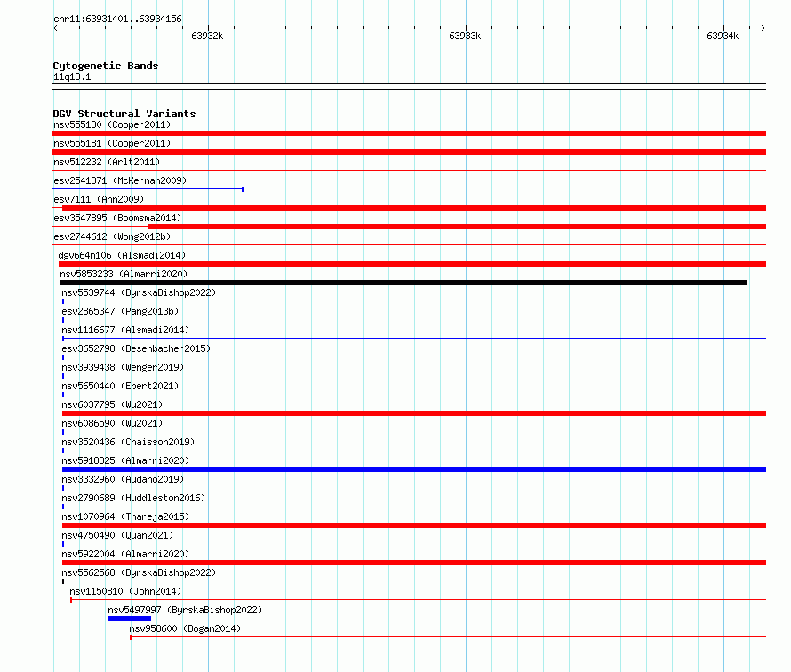Open esv7111 (Ahn2009) variant label
The width and height of the screenshot is (791, 672).
(x=99, y=199)
